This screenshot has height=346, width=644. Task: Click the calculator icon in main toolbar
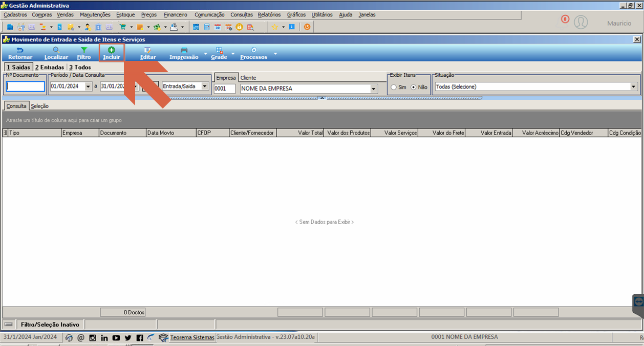click(207, 27)
